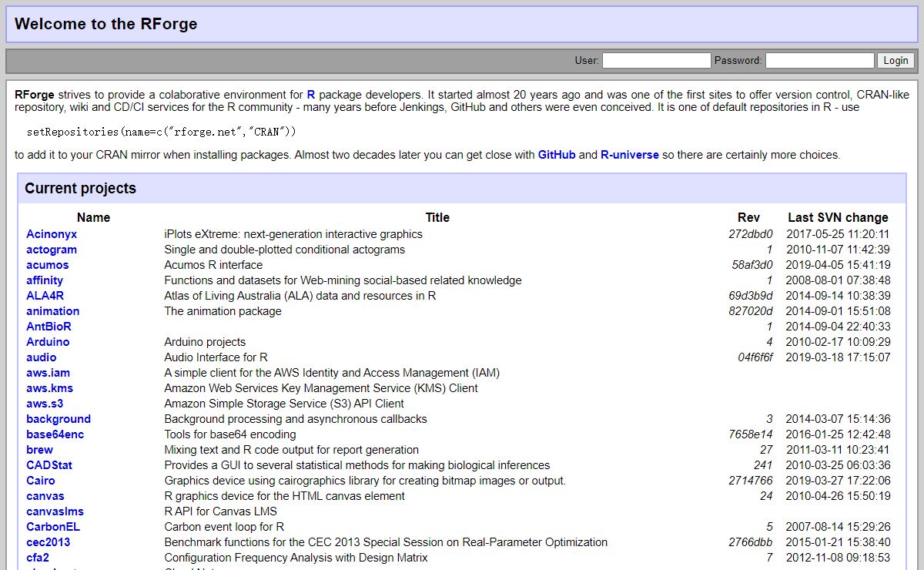The height and width of the screenshot is (570, 924).
Task: Click title 'Acumos R interface'
Action: 213,265
